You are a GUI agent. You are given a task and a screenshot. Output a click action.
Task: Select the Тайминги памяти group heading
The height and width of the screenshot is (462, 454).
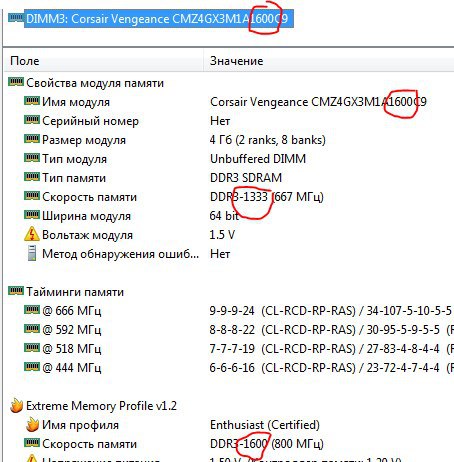pyautogui.click(x=75, y=292)
